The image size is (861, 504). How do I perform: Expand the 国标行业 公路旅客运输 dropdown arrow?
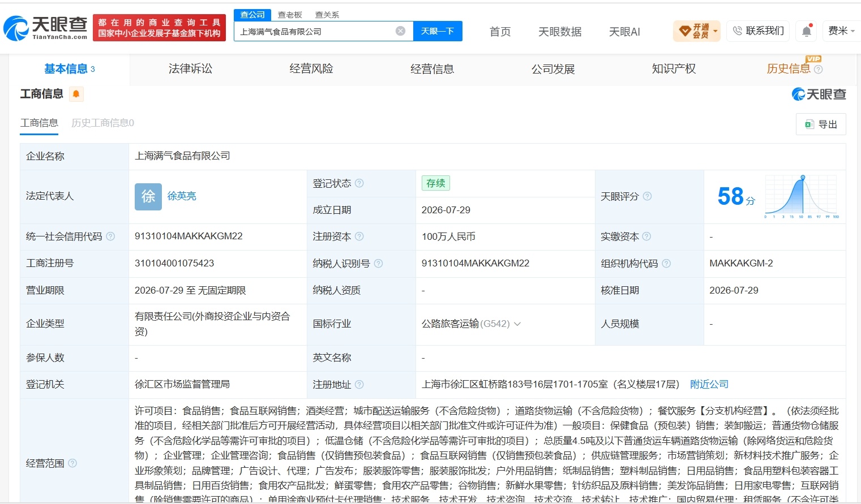pyautogui.click(x=517, y=324)
